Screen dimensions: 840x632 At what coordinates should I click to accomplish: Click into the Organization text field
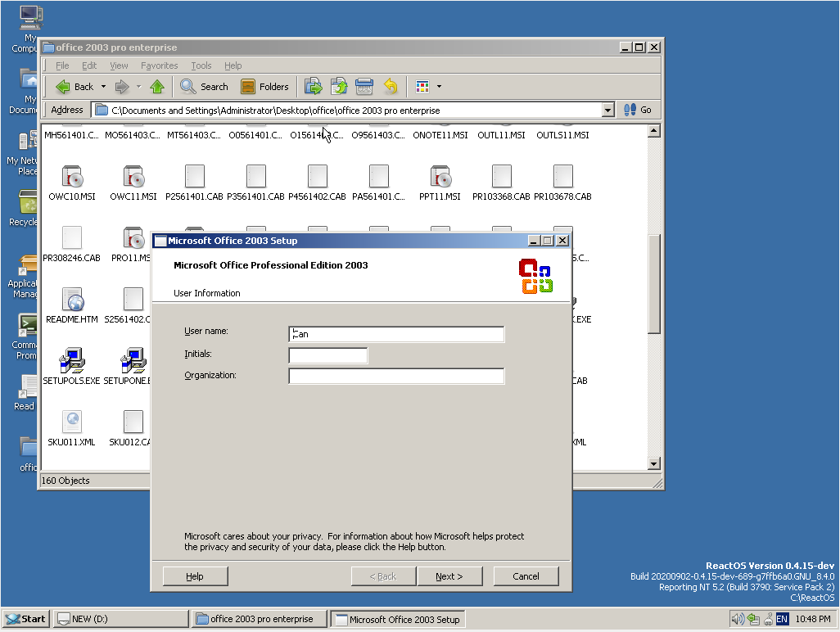396,376
